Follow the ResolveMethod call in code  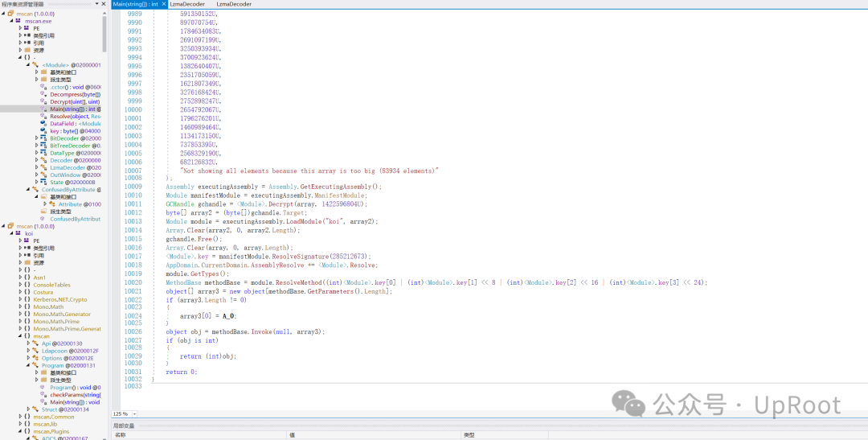pos(300,282)
